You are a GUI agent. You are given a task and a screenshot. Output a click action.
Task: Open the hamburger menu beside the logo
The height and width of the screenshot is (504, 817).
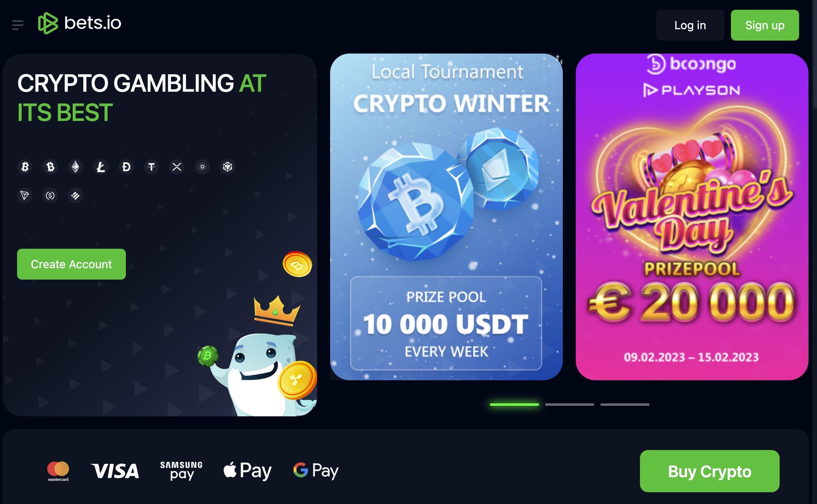click(18, 25)
